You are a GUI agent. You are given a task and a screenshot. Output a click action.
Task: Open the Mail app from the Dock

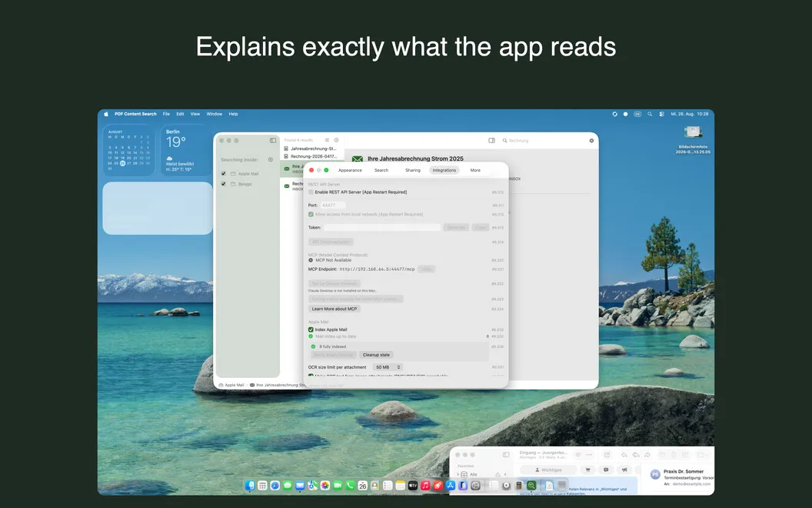point(300,485)
